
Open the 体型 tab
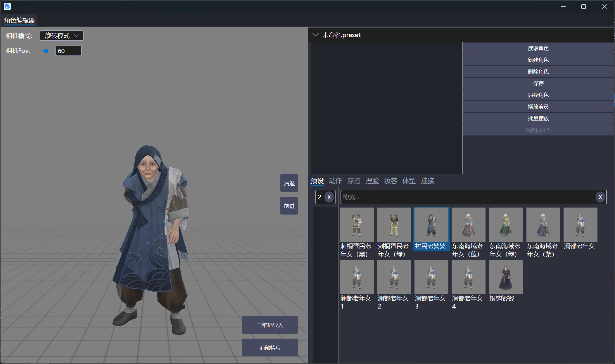(x=409, y=181)
